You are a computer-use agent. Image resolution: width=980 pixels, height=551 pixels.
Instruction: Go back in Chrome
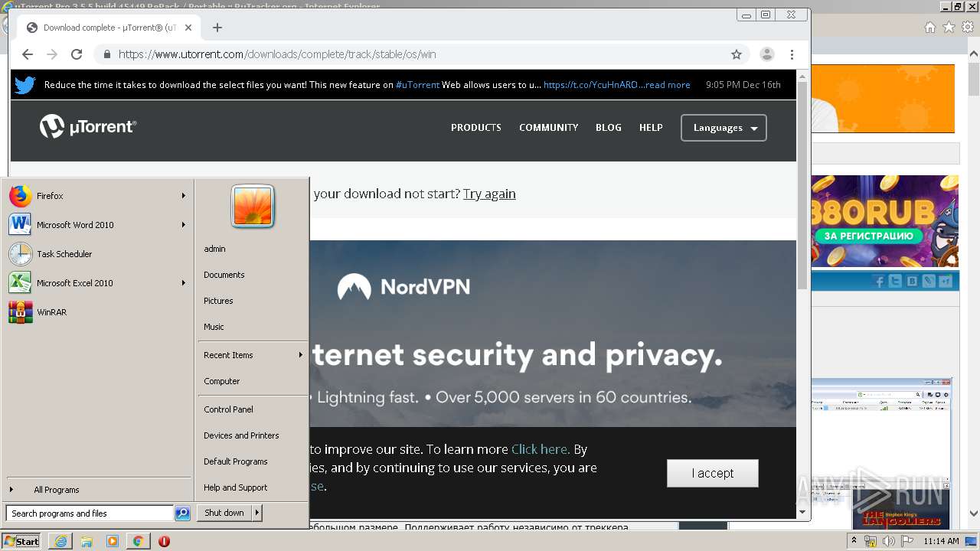pyautogui.click(x=28, y=54)
